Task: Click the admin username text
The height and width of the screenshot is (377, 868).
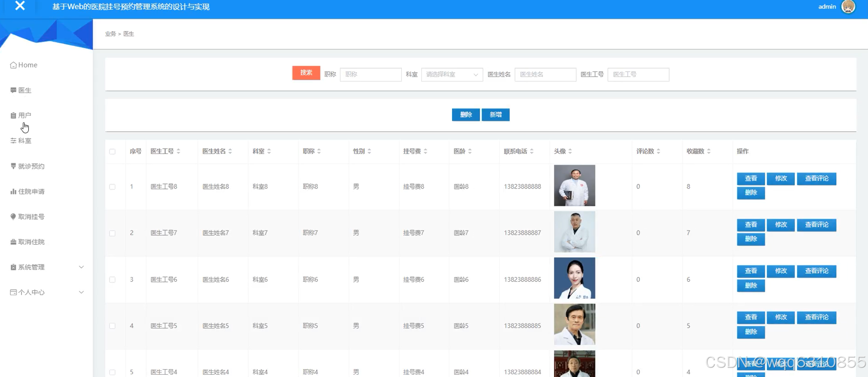Action: point(827,6)
